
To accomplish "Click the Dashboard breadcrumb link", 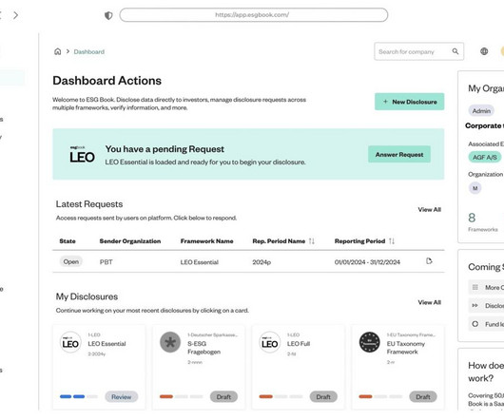I will [89, 51].
